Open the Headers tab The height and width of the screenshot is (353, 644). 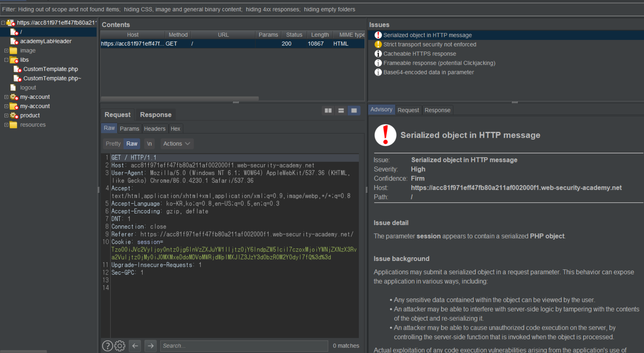(x=154, y=129)
